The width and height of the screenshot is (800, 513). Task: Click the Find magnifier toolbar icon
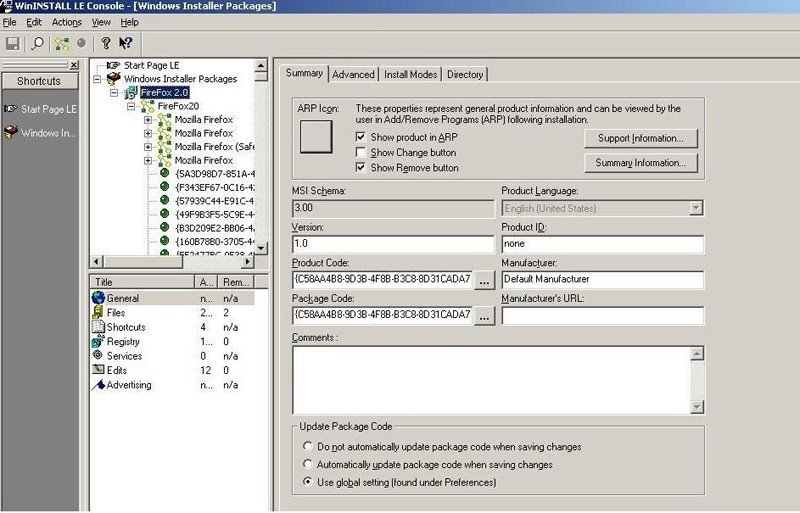pos(37,43)
